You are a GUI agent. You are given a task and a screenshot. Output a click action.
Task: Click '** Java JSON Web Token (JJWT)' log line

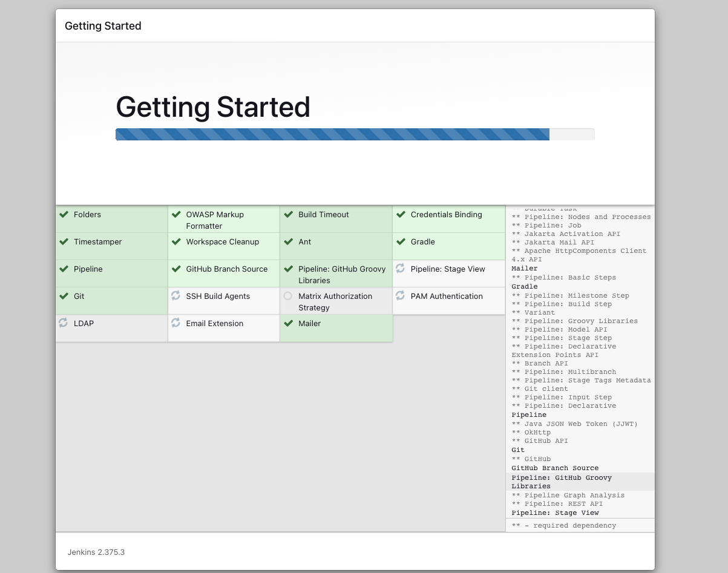[575, 424]
